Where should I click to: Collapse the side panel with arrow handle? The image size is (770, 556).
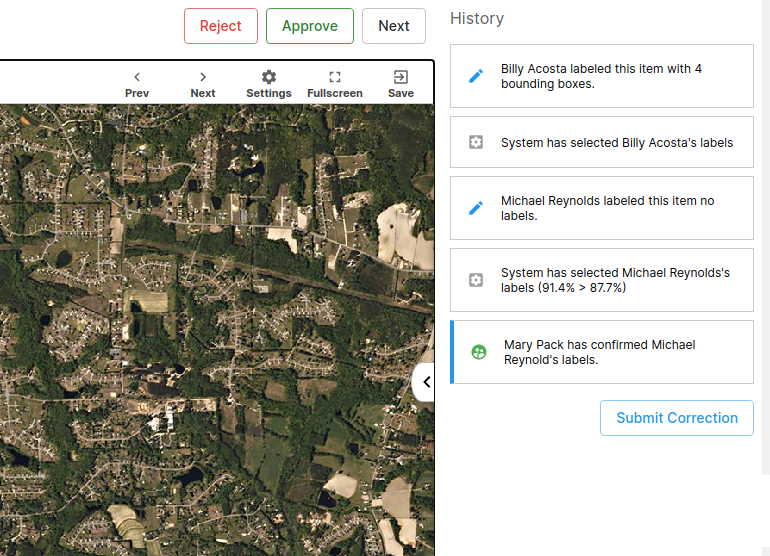(425, 382)
